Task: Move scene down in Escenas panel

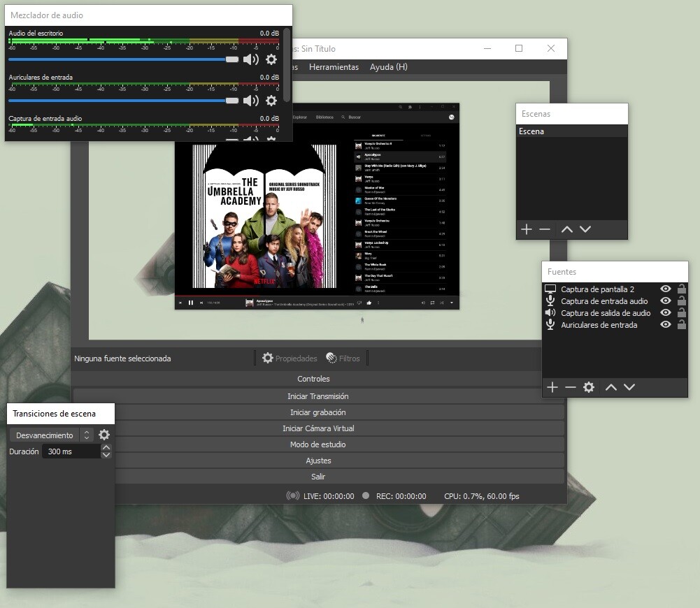Action: coord(585,229)
